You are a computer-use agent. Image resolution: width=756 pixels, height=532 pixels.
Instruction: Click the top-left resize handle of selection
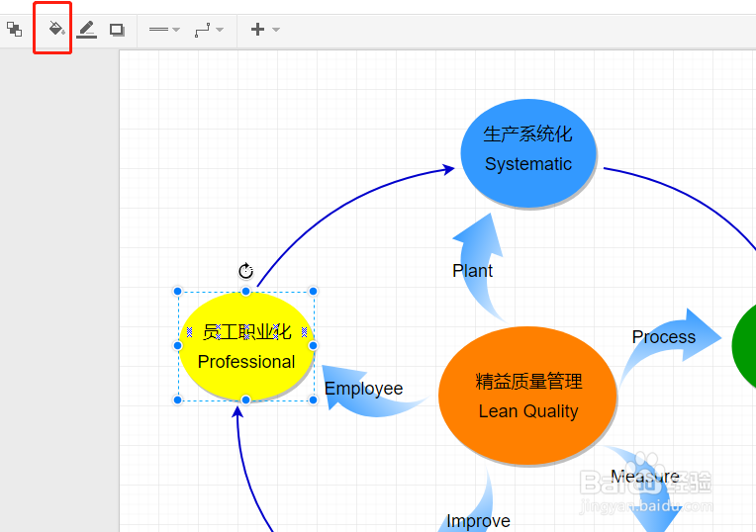177,291
